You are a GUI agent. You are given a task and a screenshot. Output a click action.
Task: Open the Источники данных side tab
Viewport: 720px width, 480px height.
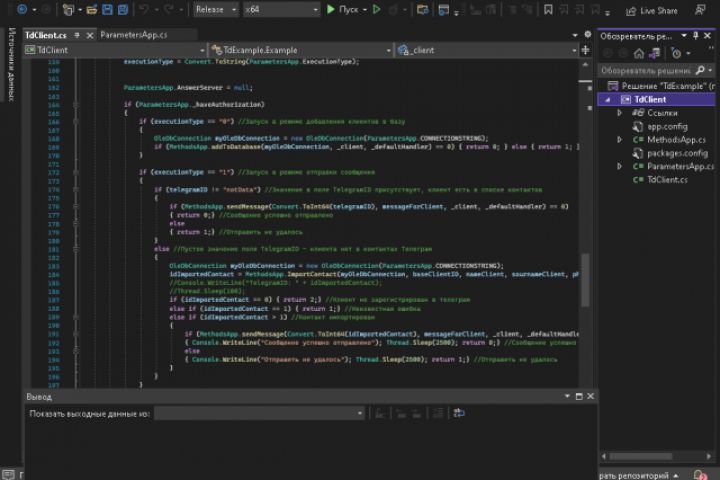pos(11,64)
